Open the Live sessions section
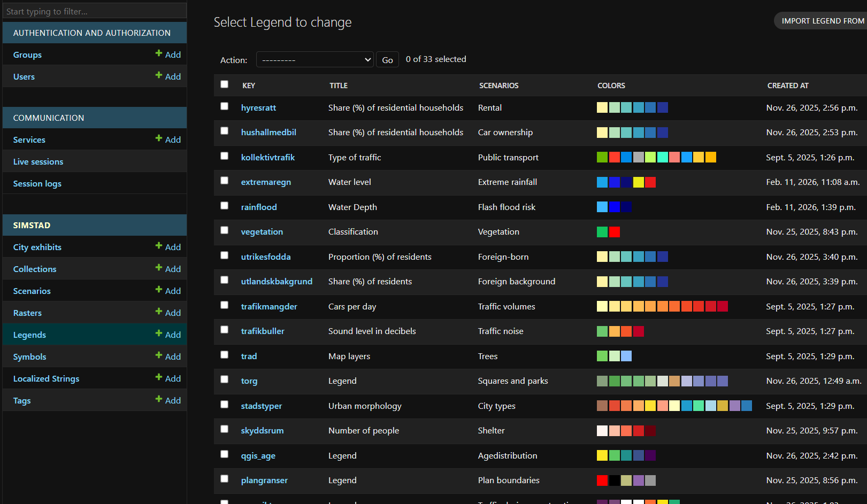 click(38, 161)
